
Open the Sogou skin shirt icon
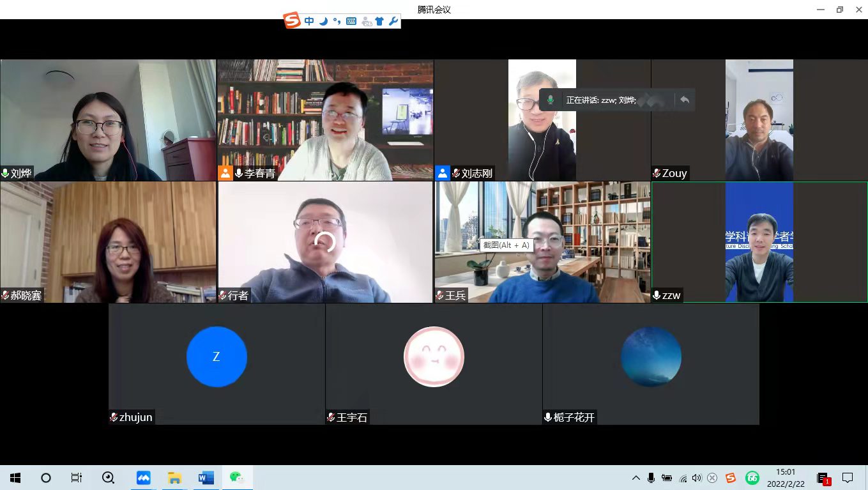pyautogui.click(x=379, y=22)
